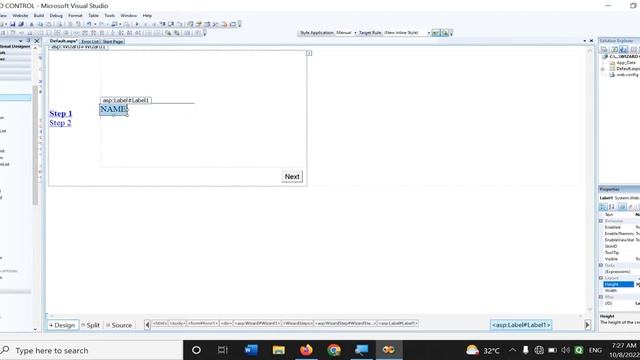Open the document tabs list dropdown arrow

point(584,41)
